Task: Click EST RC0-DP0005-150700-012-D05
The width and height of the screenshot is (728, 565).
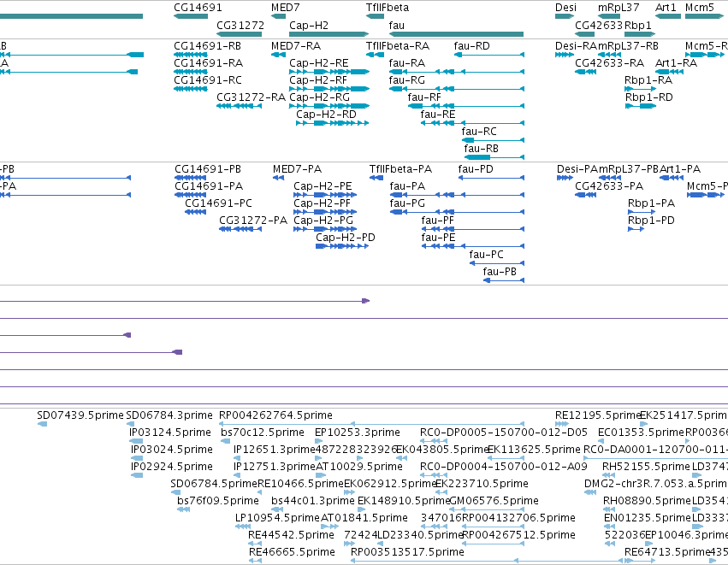Action: click(x=504, y=433)
